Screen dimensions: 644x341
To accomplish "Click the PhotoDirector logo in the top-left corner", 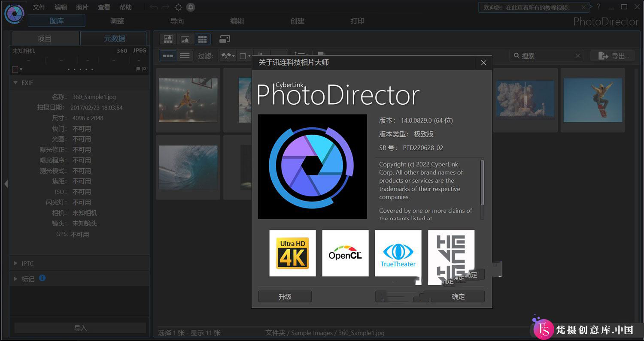I will pyautogui.click(x=14, y=14).
